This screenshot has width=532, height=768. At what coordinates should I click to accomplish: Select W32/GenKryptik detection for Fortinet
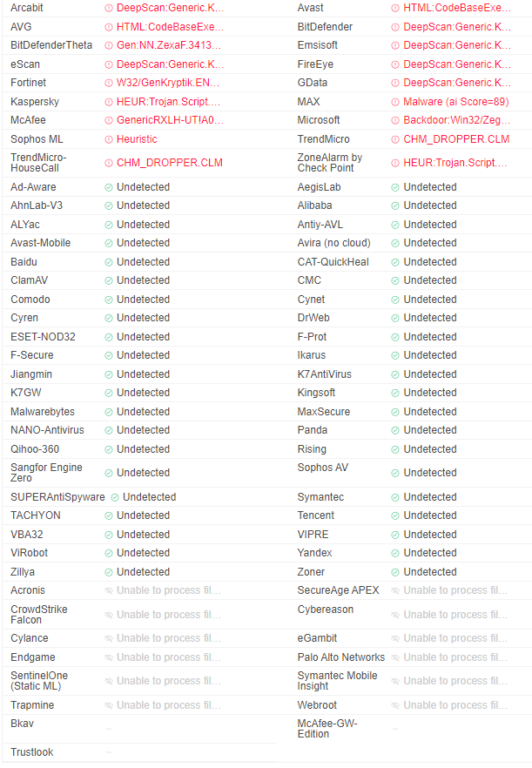click(x=168, y=83)
